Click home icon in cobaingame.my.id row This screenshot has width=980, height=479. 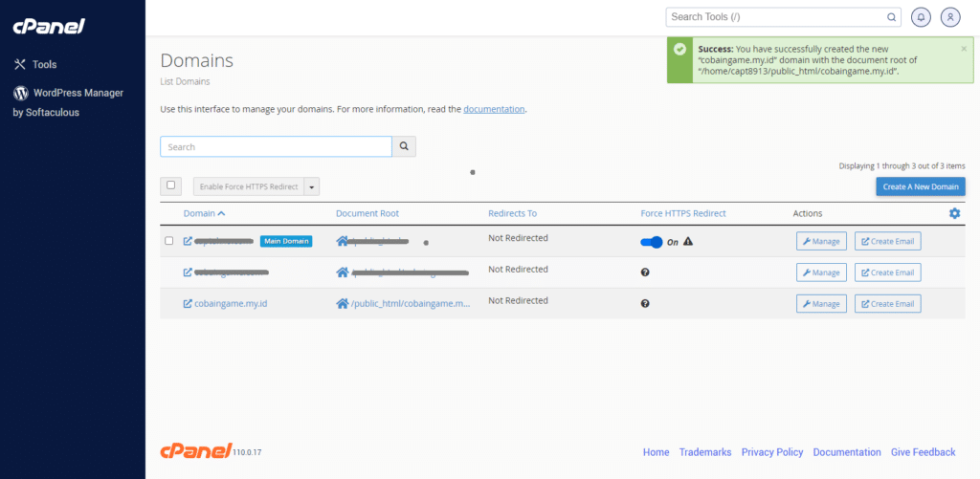pyautogui.click(x=342, y=303)
